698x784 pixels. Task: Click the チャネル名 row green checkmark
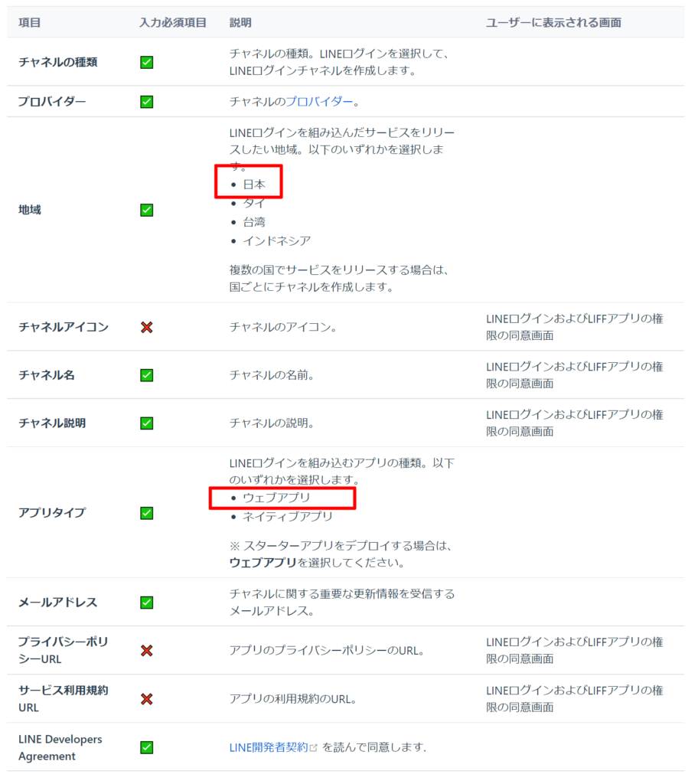coord(146,375)
